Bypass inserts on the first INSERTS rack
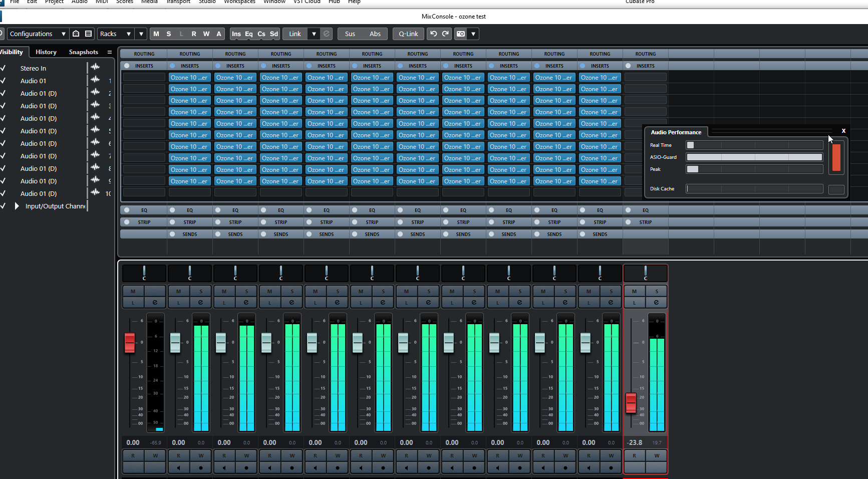The image size is (868, 479). pos(127,66)
